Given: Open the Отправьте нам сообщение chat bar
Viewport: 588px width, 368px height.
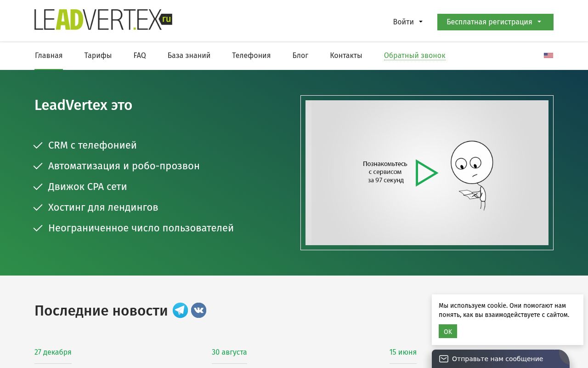Looking at the screenshot, I should pyautogui.click(x=497, y=359).
